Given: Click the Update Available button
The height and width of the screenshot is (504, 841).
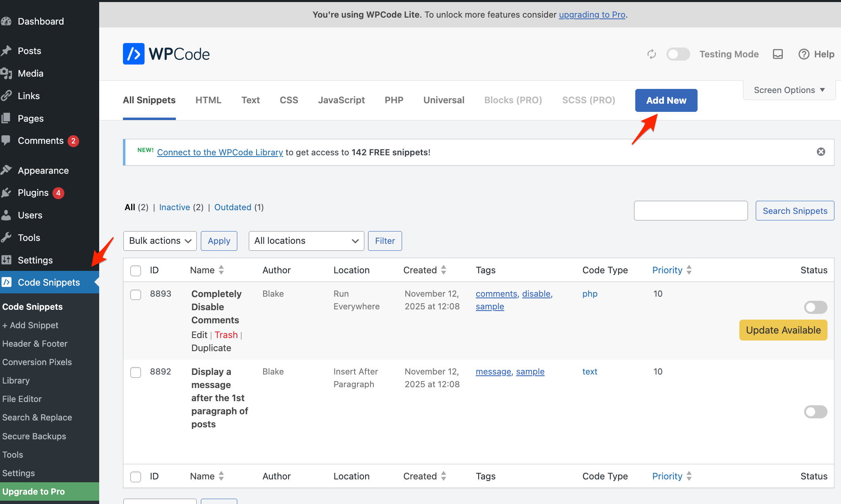Looking at the screenshot, I should 783,330.
